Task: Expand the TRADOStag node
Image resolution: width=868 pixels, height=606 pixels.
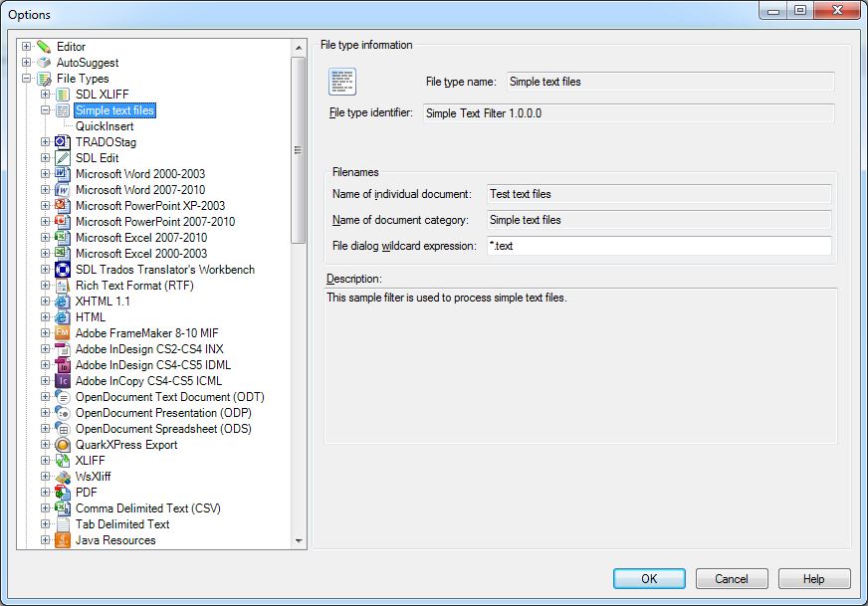Action: click(x=46, y=142)
